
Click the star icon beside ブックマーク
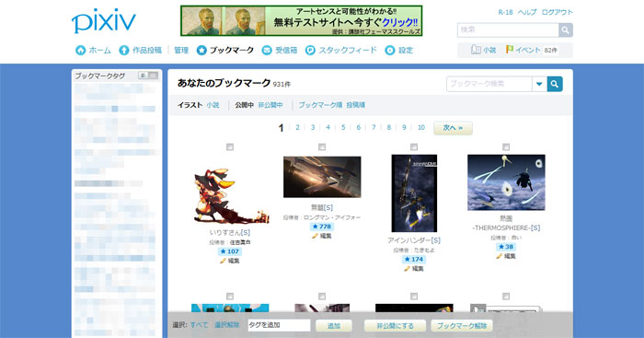(201, 50)
